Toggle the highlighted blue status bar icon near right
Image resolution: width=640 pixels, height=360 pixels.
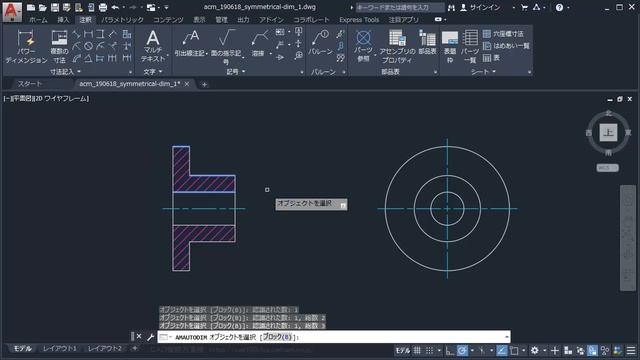[x=592, y=350]
